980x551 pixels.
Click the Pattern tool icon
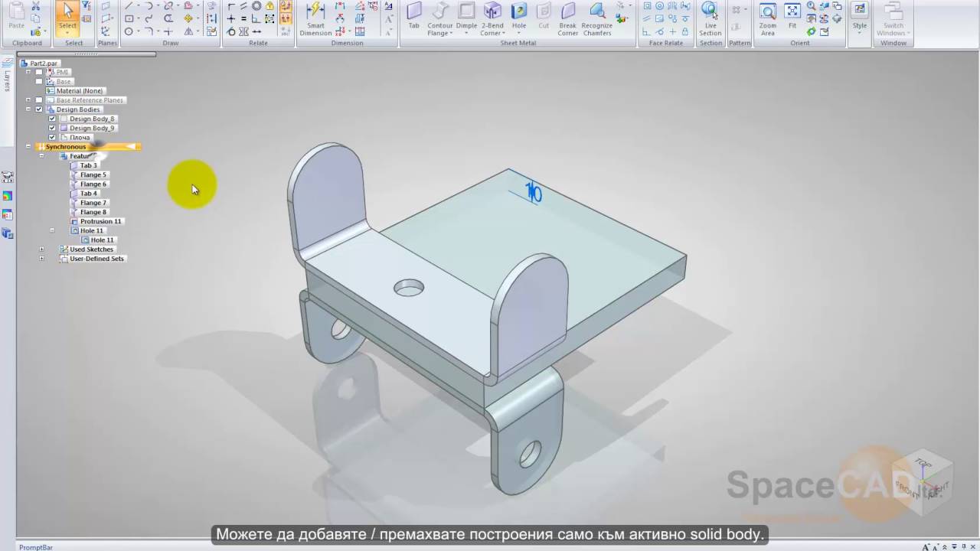click(x=736, y=10)
